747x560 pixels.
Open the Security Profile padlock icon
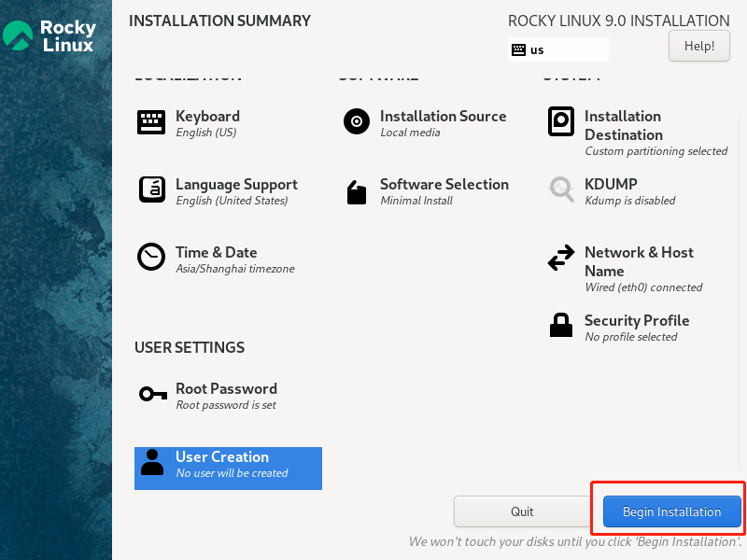pos(561,325)
